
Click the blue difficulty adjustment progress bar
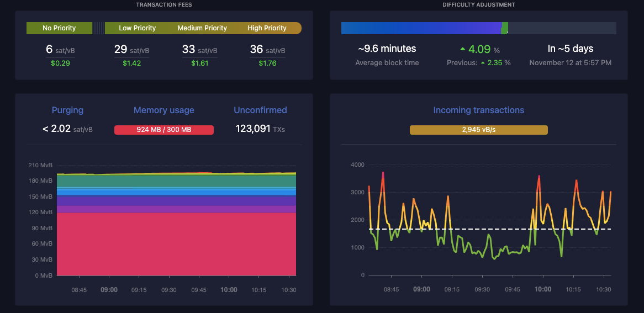420,28
